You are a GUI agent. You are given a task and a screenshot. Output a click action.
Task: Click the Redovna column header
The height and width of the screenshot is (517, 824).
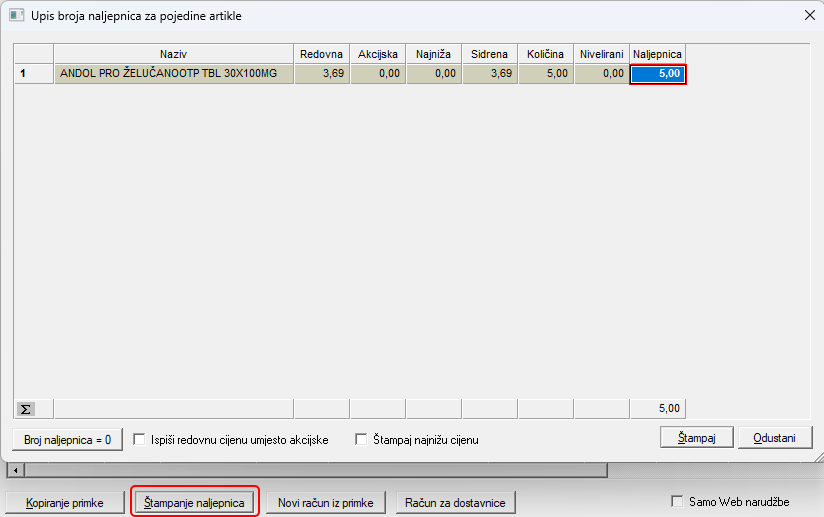click(x=322, y=54)
